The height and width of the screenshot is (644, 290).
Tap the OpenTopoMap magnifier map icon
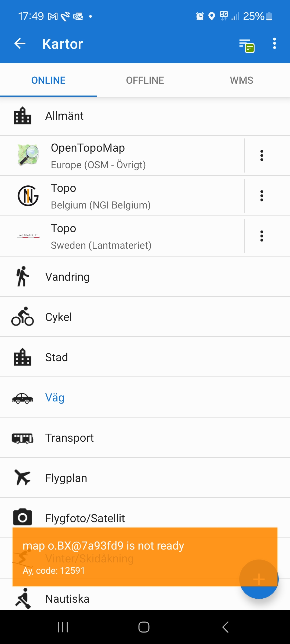28,155
